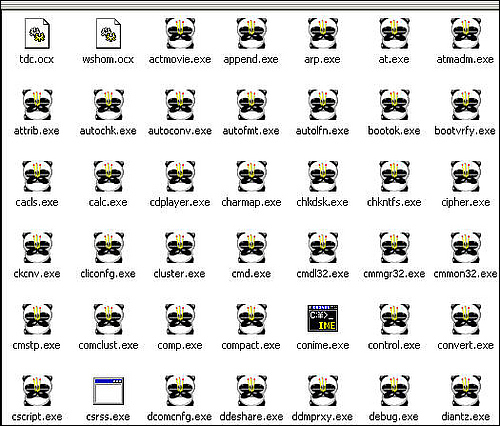Select the diantz.exe icon

click(465, 391)
